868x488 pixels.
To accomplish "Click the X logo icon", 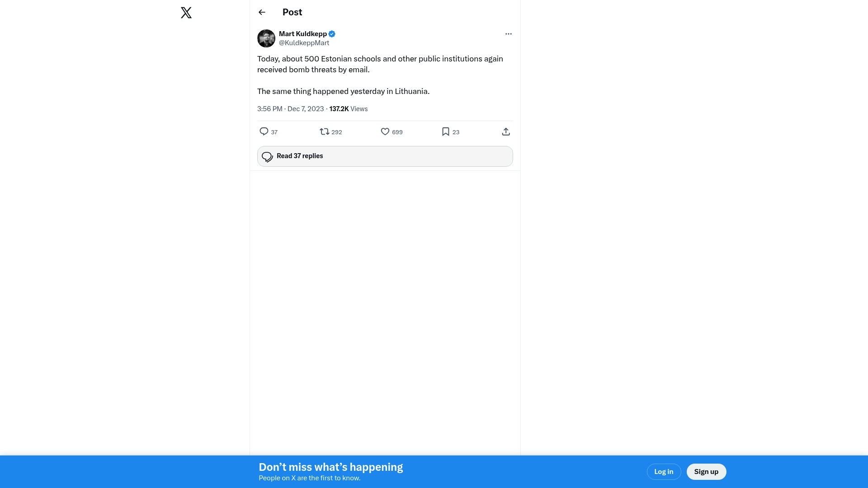I will point(186,13).
